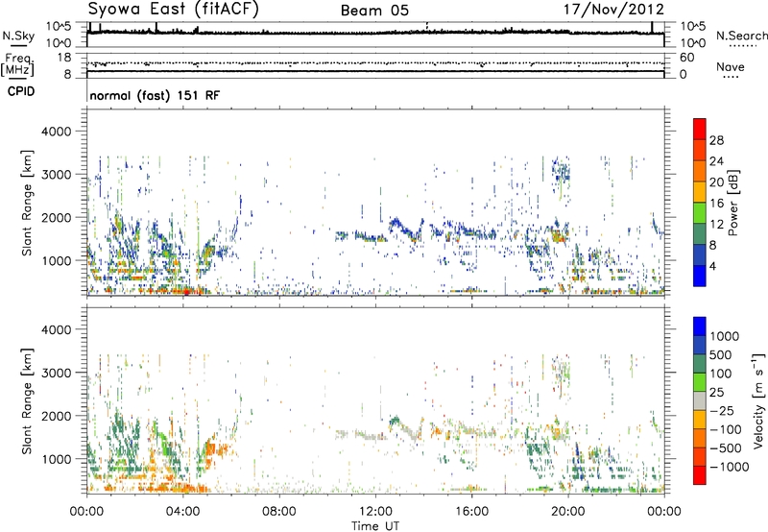
Task: Click the "-25" label on Velocity color bar
Action: 722,411
